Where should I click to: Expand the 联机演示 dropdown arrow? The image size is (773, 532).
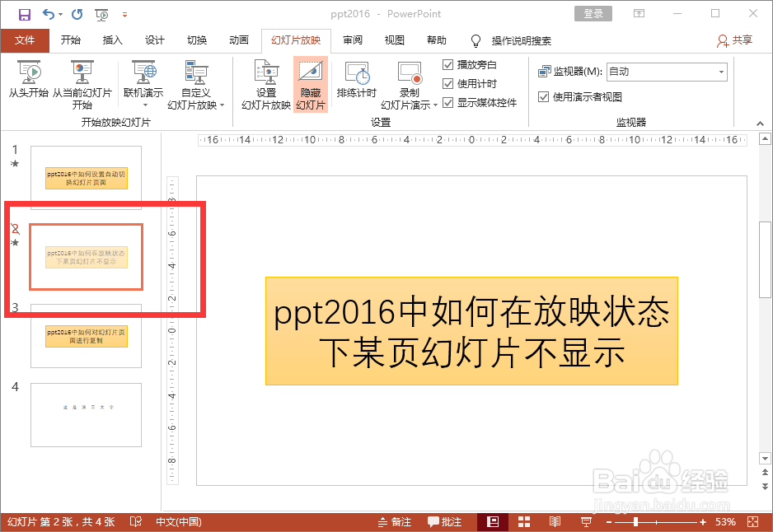pyautogui.click(x=145, y=105)
